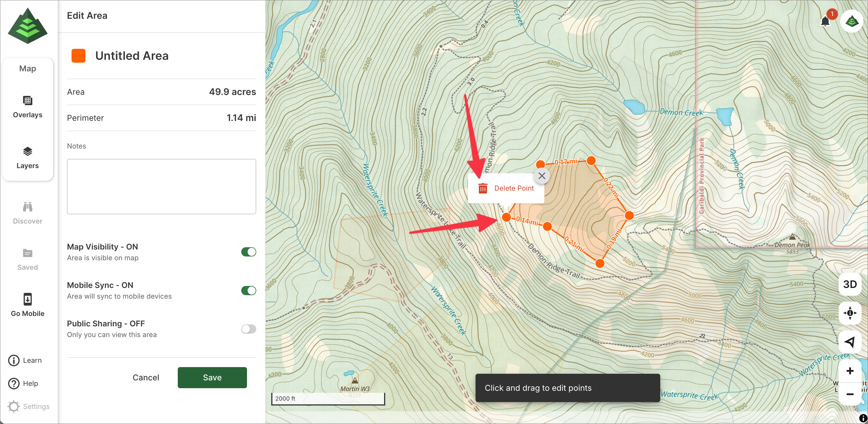Click the locate-me arrow icon
The width and height of the screenshot is (868, 424).
coord(850,342)
